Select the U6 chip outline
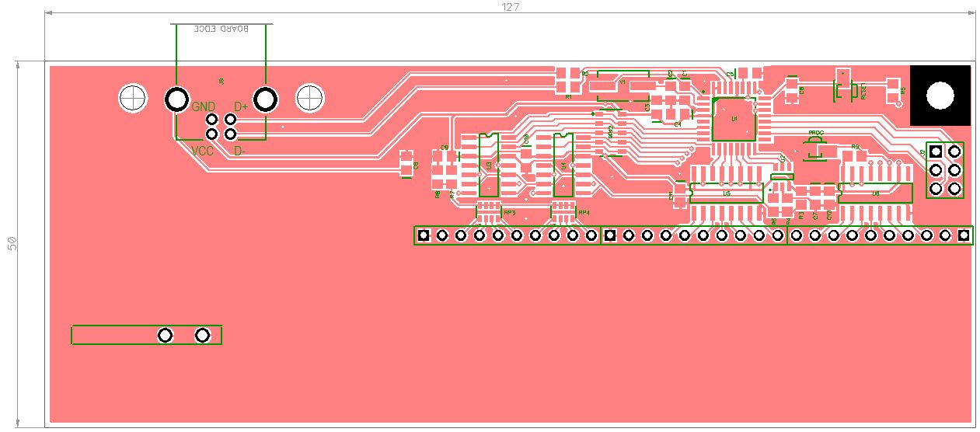Screen dimensions: 980x432 tap(874, 193)
